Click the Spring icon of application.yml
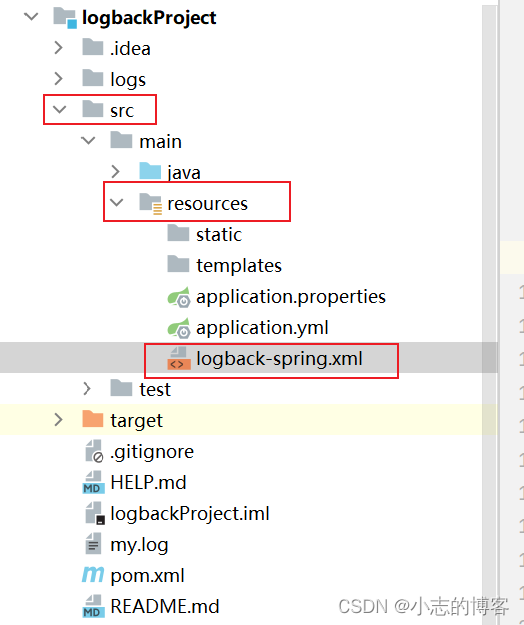 coord(179,328)
